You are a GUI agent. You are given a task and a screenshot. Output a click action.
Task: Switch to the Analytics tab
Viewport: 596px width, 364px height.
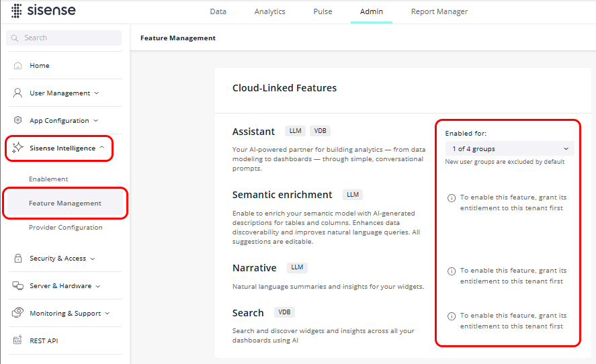(x=270, y=12)
